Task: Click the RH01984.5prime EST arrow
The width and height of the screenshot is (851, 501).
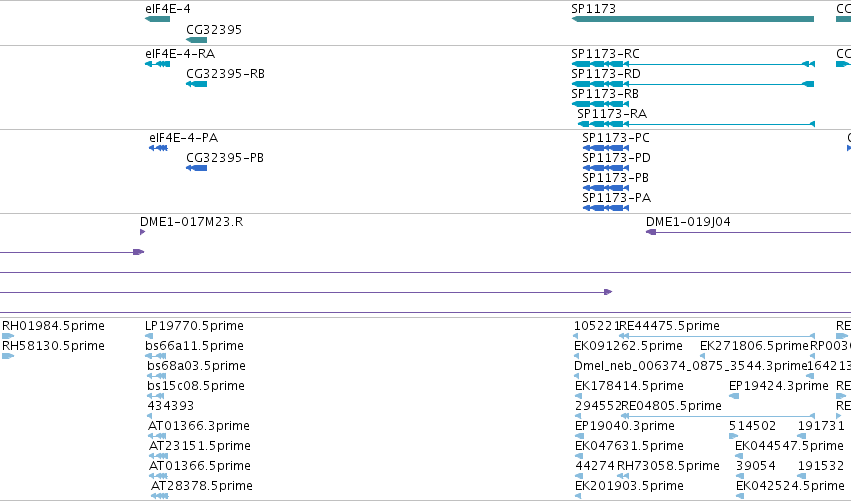Action: point(8,337)
